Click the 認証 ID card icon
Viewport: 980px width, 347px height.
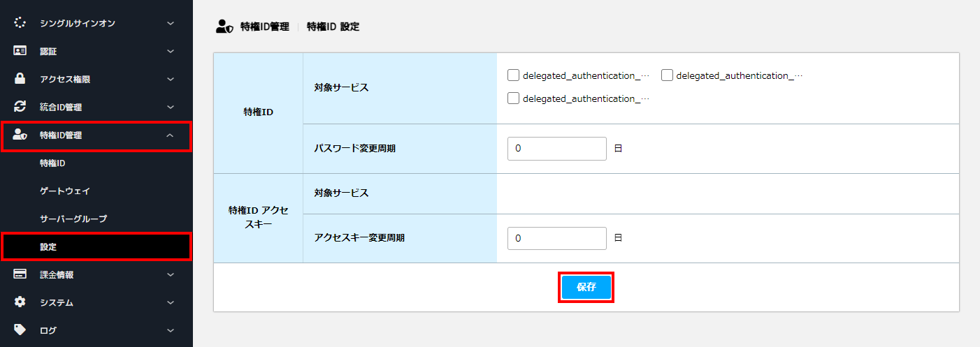click(20, 51)
